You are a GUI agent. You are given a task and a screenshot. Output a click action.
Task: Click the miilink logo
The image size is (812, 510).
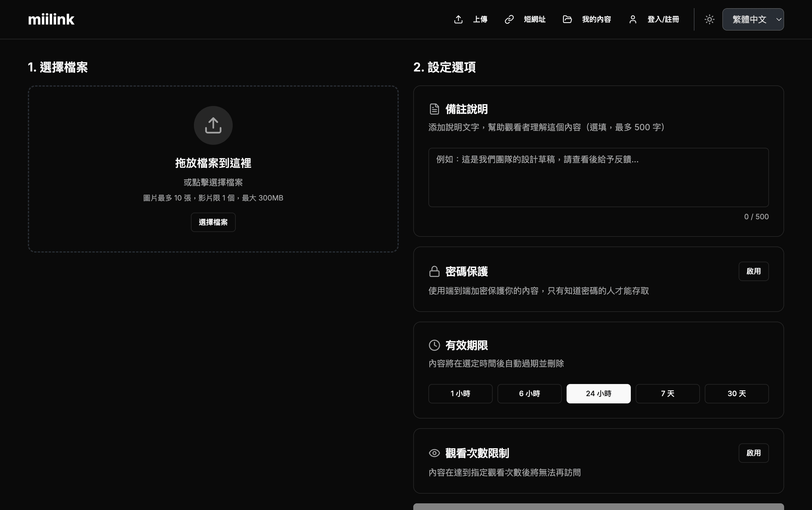51,19
